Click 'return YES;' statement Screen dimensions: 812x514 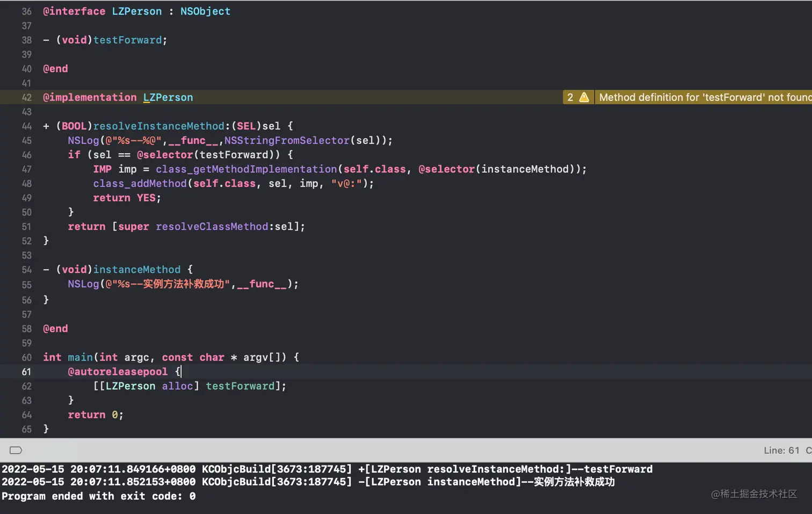click(x=127, y=198)
